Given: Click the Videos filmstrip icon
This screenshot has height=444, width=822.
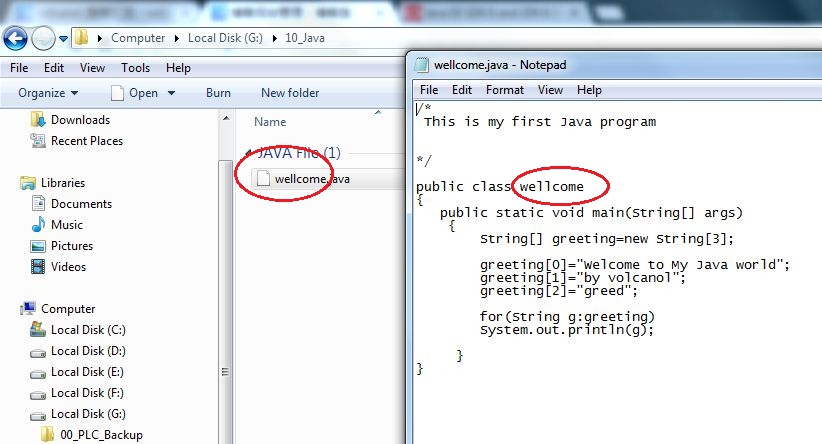Looking at the screenshot, I should (38, 266).
